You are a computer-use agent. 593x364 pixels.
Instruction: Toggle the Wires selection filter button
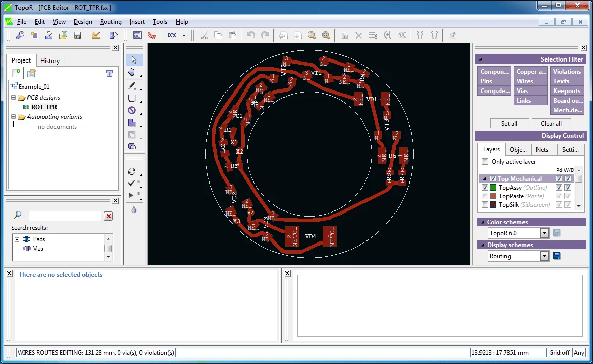coord(530,81)
